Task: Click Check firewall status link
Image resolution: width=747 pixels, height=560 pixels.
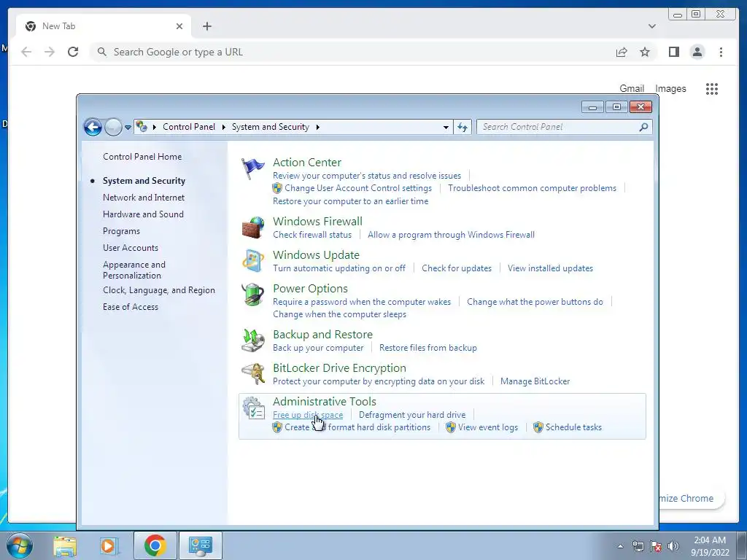Action: coord(312,235)
